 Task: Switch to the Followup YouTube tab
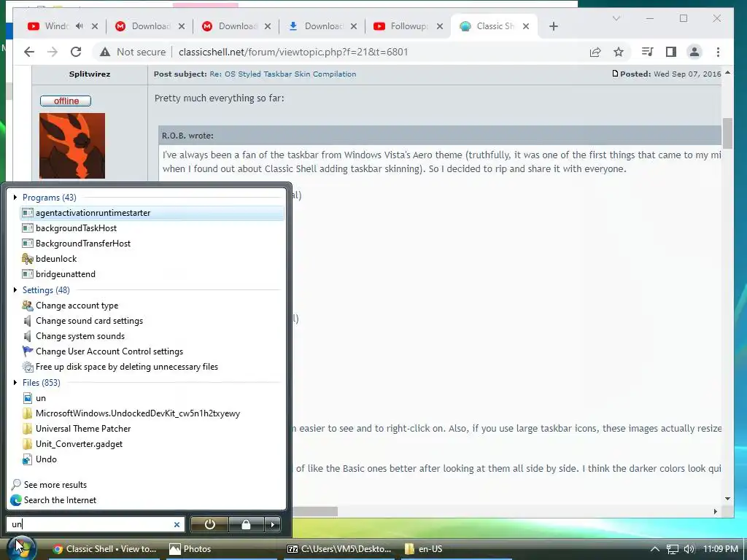tap(409, 26)
